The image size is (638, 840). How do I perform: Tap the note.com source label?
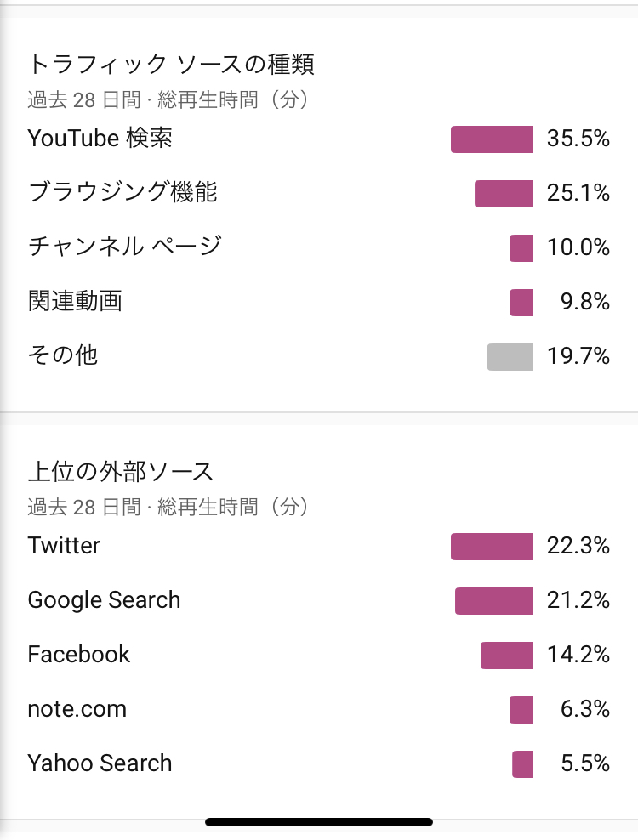77,709
